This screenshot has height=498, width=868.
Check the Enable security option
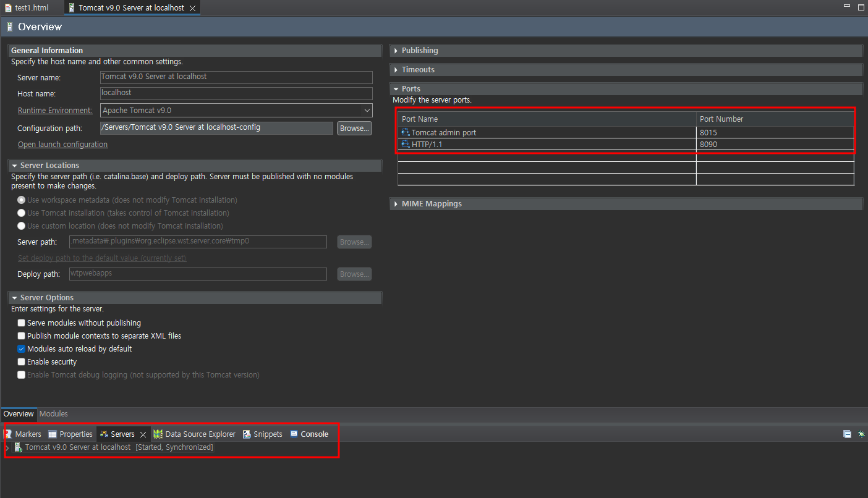(x=22, y=362)
